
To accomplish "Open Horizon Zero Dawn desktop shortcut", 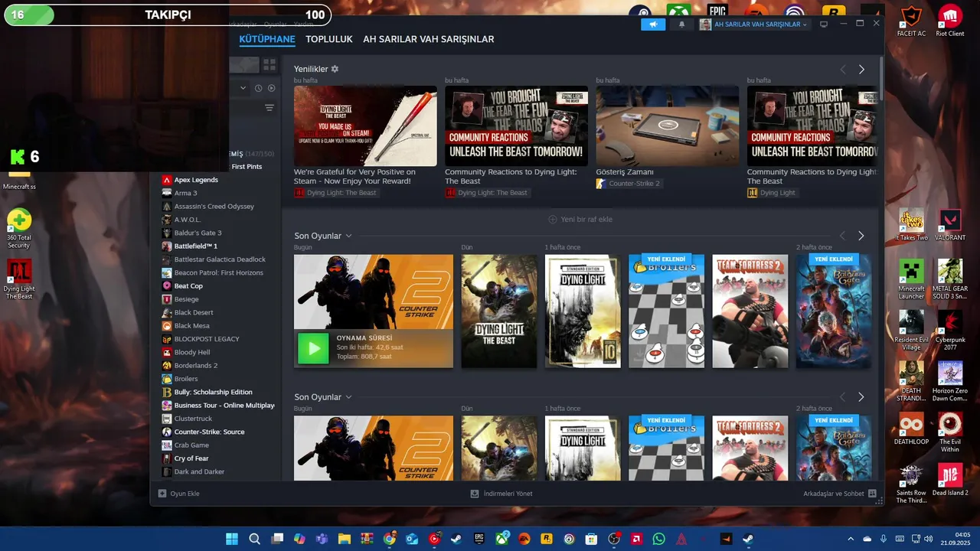I will coord(950,381).
